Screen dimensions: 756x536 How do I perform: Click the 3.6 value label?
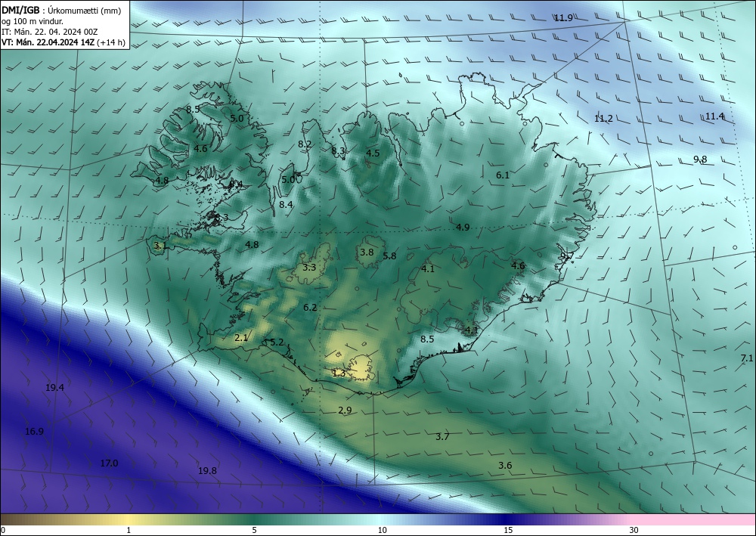pyautogui.click(x=505, y=466)
